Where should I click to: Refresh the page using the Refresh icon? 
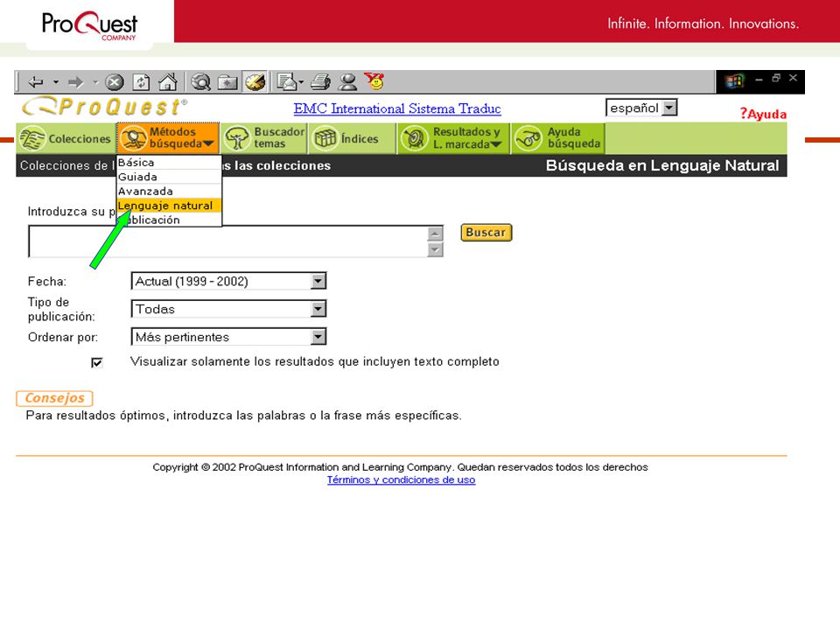tap(141, 82)
